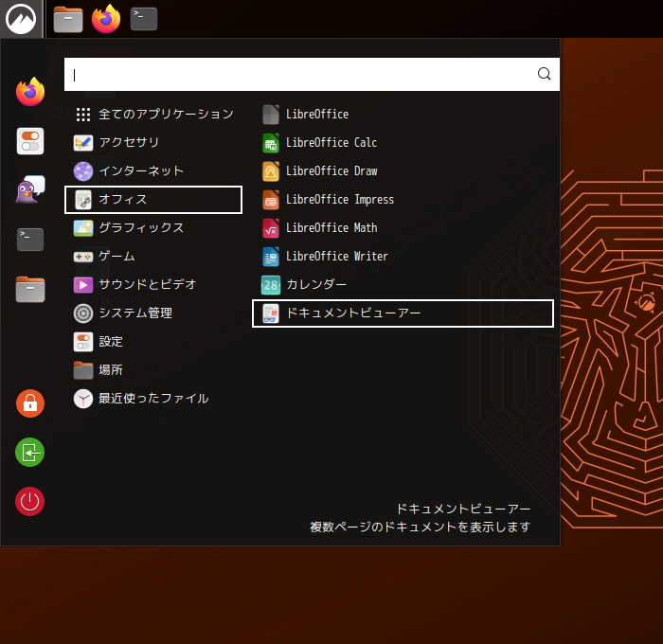Launch Firefox from the menu favorites sidebar
Screen dimensions: 663x644
coord(30,92)
